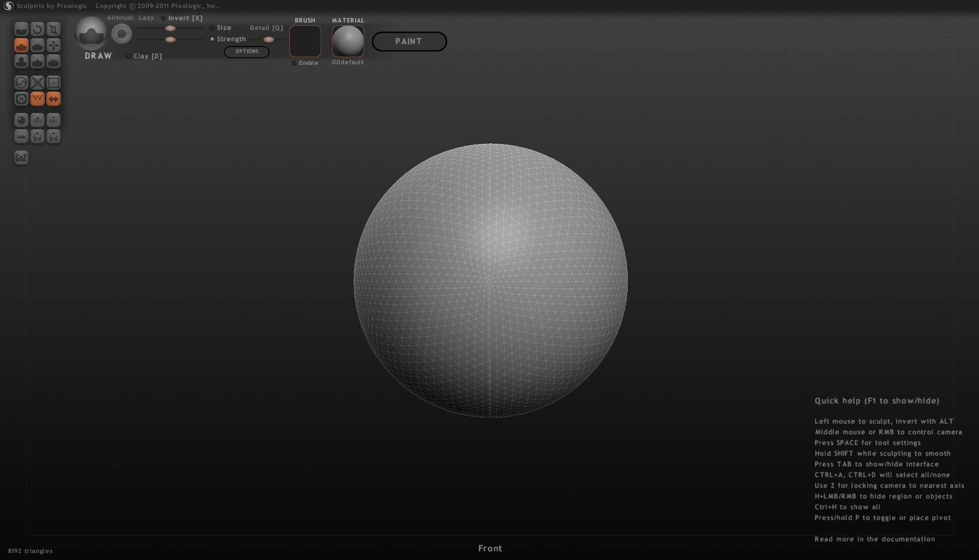Toggle the brush Enable radio dot

(294, 63)
